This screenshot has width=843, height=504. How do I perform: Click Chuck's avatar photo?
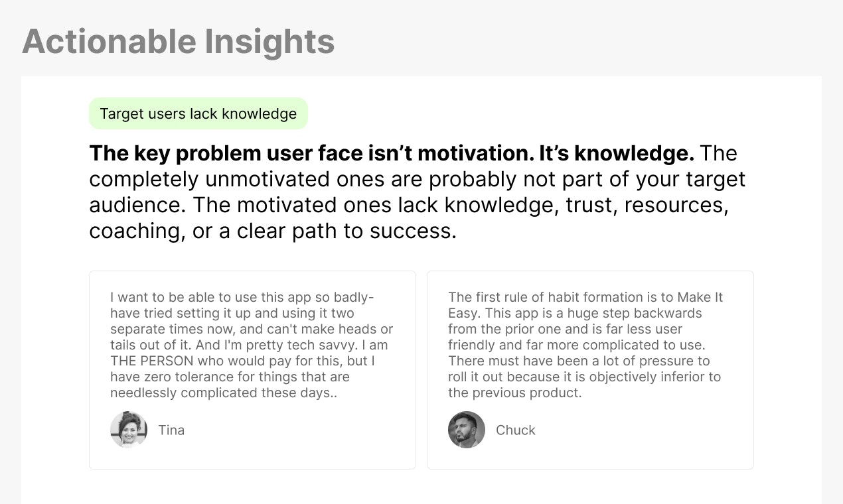coord(467,430)
